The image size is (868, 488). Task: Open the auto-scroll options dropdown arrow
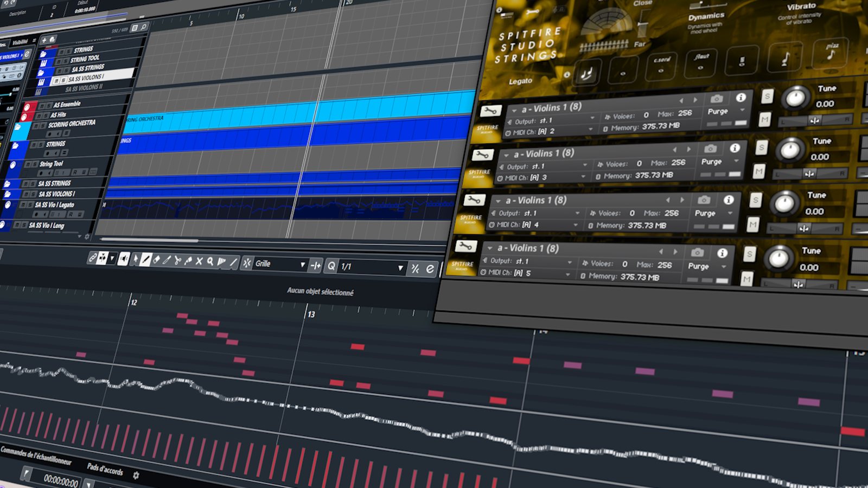(112, 259)
